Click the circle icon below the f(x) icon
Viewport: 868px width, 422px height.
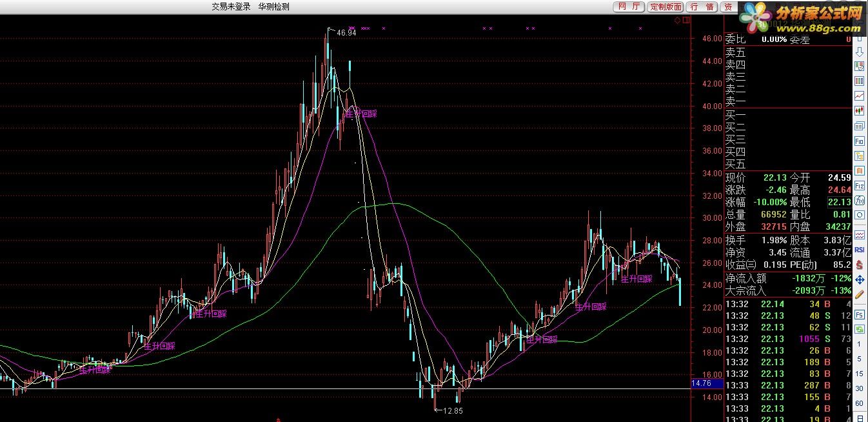860,215
